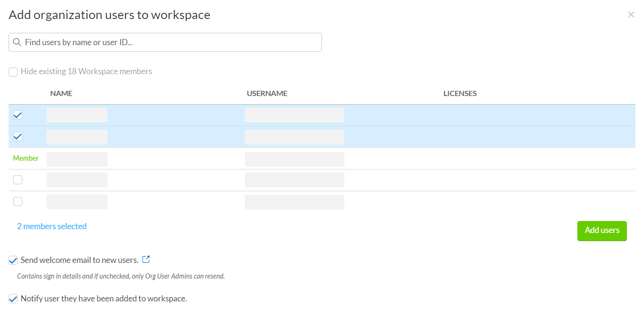Uncheck the first selected user row
Image resolution: width=644 pixels, height=319 pixels.
[x=18, y=115]
